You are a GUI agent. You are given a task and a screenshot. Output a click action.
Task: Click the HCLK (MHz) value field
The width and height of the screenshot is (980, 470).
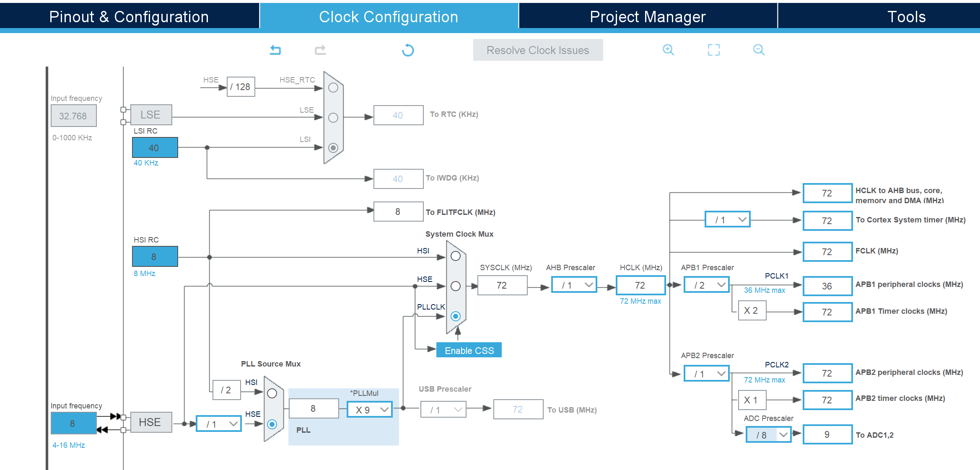(640, 285)
